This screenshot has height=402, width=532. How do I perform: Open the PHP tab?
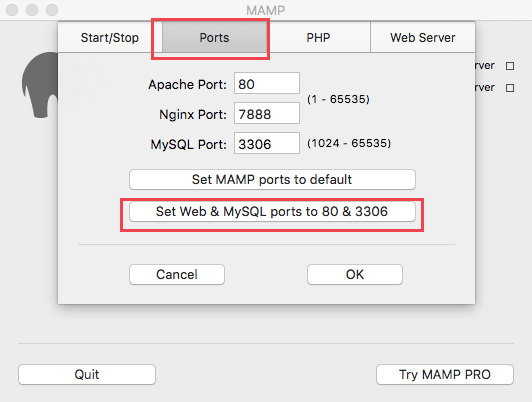[318, 37]
